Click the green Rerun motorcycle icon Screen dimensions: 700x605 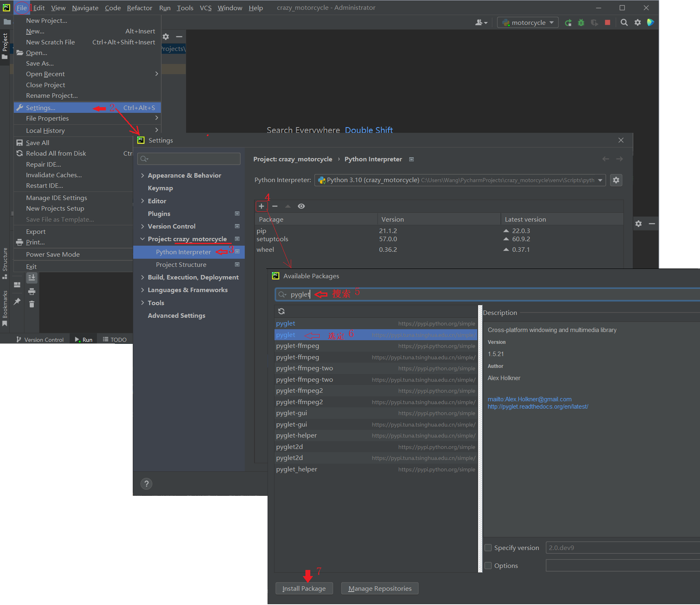tap(568, 22)
